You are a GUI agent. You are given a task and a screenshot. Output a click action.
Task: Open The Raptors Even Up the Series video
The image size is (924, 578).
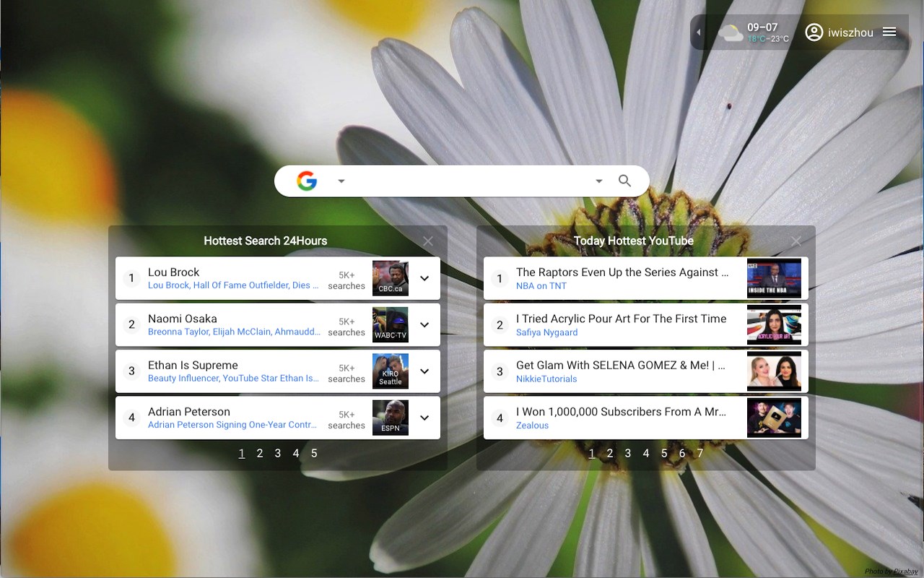coord(622,272)
